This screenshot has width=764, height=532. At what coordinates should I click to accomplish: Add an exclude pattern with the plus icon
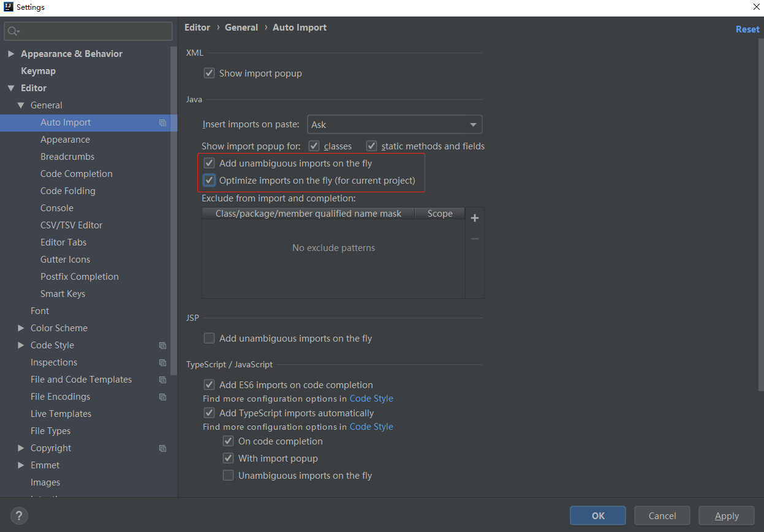[x=475, y=218]
